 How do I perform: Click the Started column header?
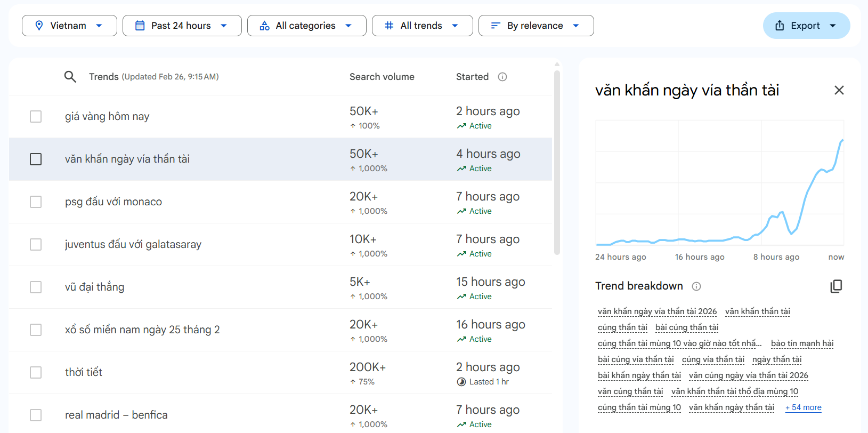coord(472,77)
